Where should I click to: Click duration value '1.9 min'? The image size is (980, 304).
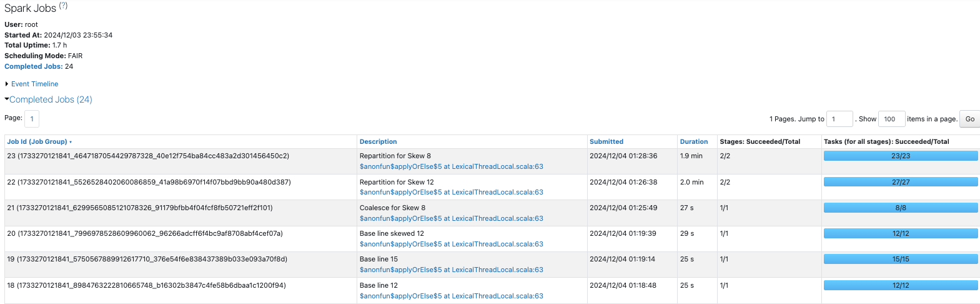click(x=691, y=156)
